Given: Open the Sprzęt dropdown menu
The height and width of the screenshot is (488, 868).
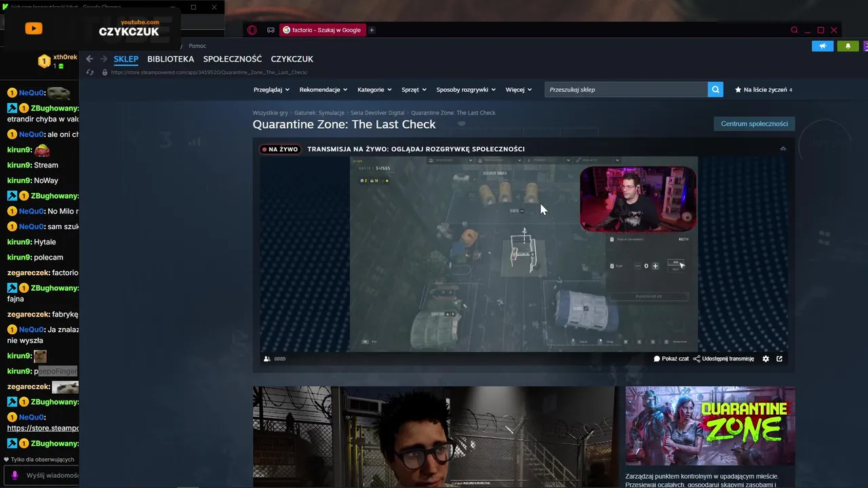Looking at the screenshot, I should point(414,89).
